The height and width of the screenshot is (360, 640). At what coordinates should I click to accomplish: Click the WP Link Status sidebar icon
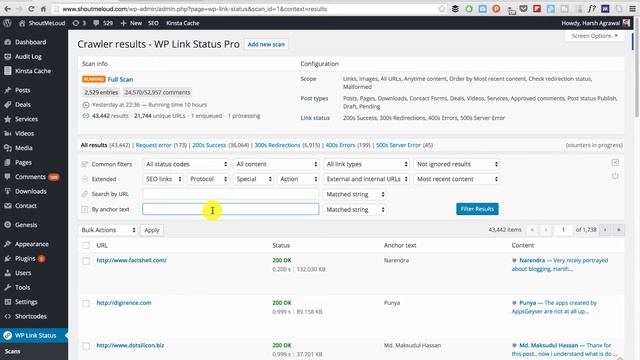7,335
